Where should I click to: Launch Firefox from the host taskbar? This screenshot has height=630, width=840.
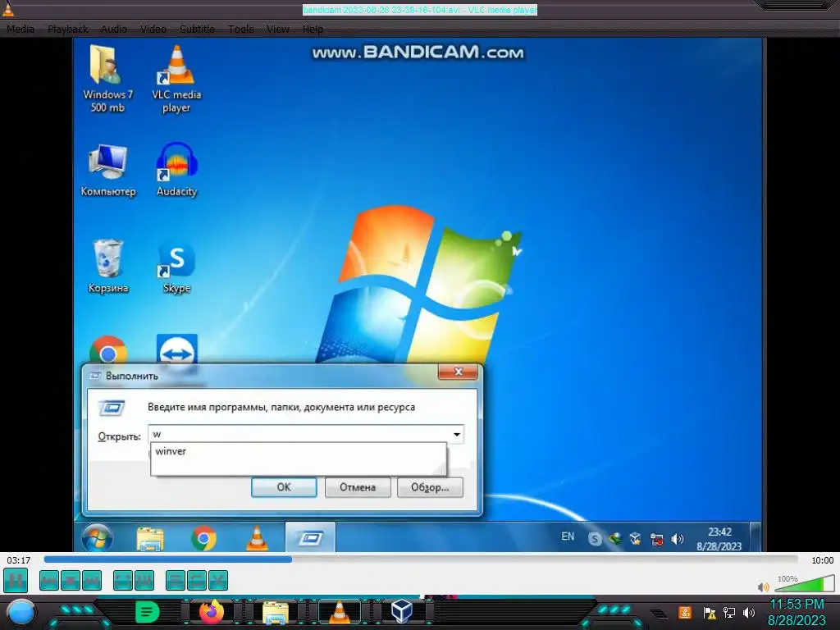click(212, 612)
